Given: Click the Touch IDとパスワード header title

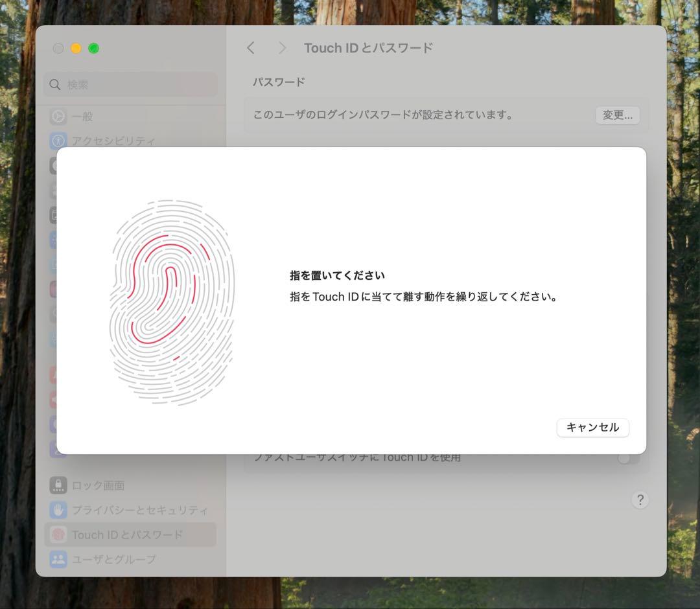Looking at the screenshot, I should coord(368,48).
